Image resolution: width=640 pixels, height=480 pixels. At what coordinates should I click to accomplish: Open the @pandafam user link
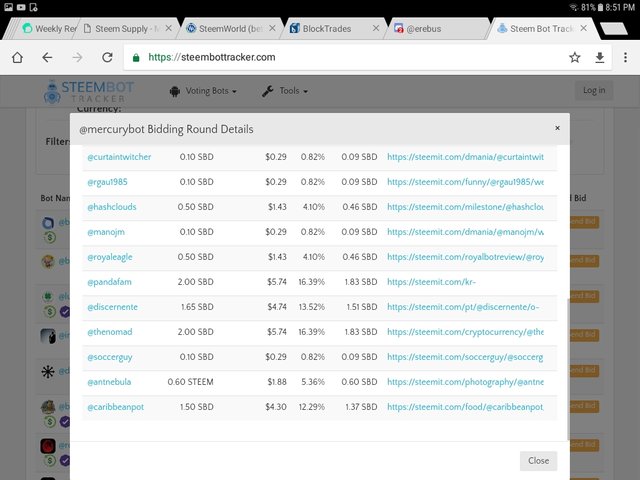(109, 282)
